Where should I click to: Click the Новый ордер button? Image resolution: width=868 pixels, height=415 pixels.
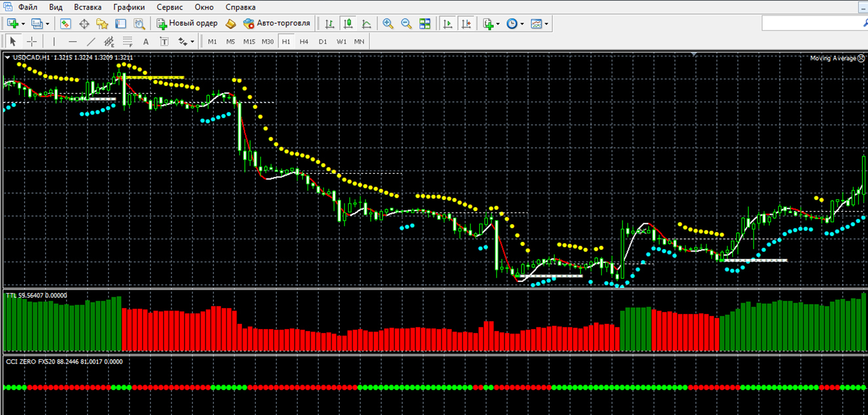click(187, 23)
